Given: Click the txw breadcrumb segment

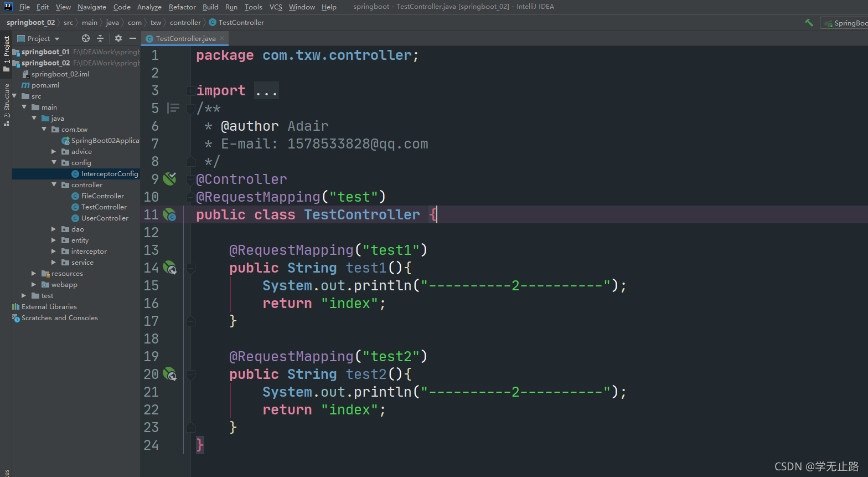Looking at the screenshot, I should click(156, 23).
